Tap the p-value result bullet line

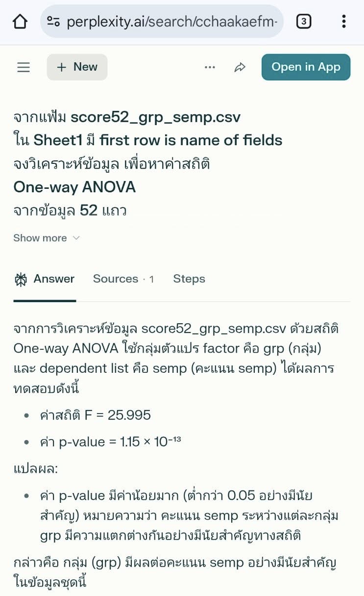tap(111, 442)
